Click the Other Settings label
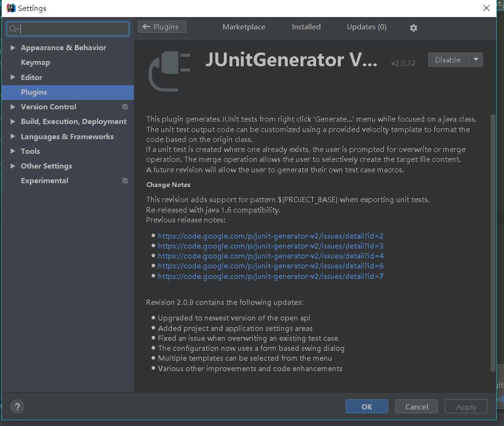The image size is (504, 426). point(46,166)
